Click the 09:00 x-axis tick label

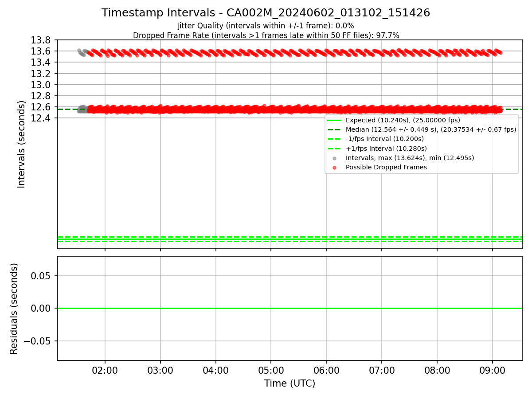[493, 371]
